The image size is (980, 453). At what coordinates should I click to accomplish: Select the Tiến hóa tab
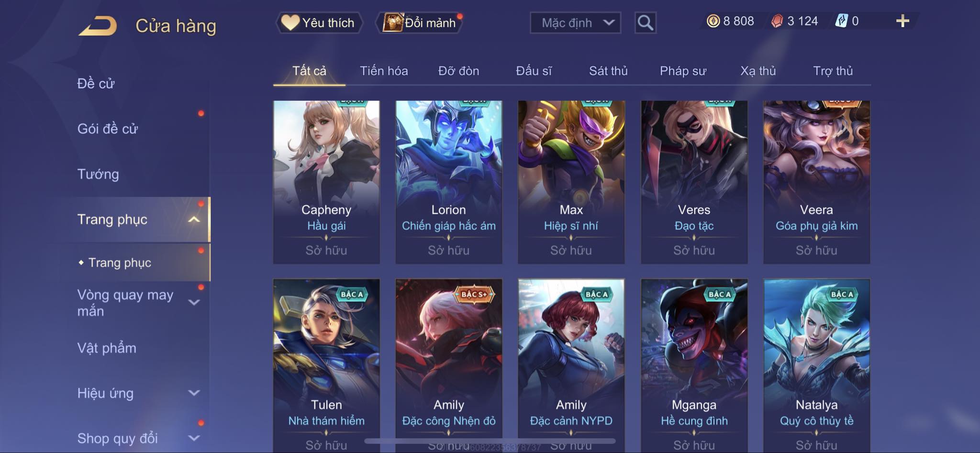[384, 71]
